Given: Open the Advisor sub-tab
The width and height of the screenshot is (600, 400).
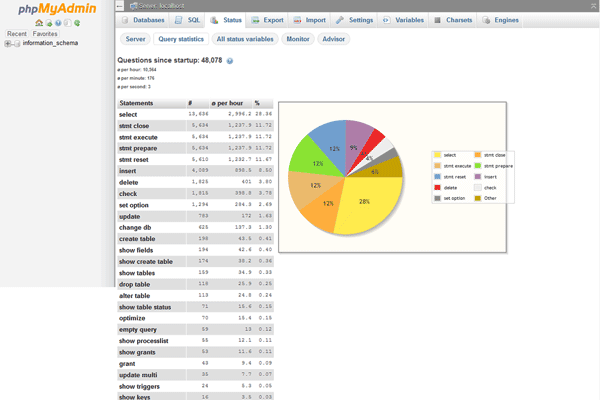Looking at the screenshot, I should (x=334, y=39).
